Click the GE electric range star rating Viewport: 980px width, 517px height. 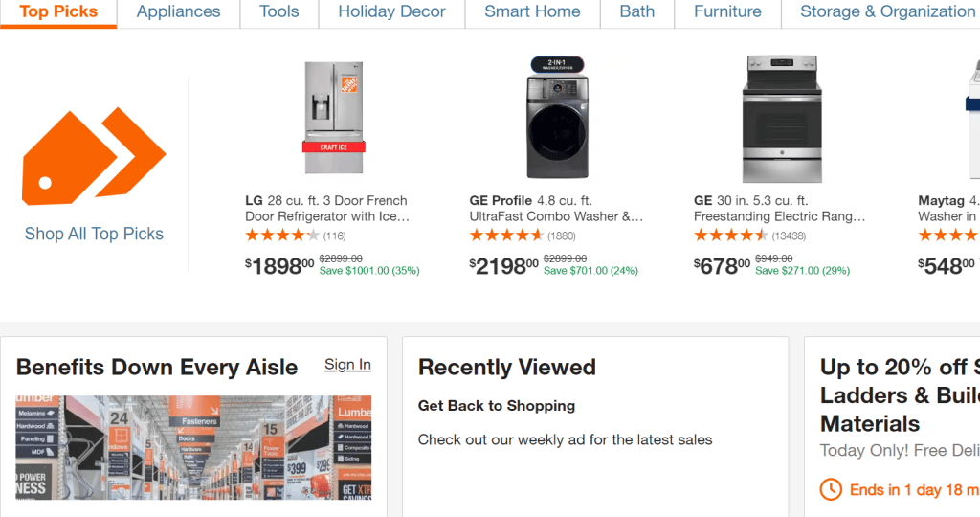pyautogui.click(x=730, y=236)
